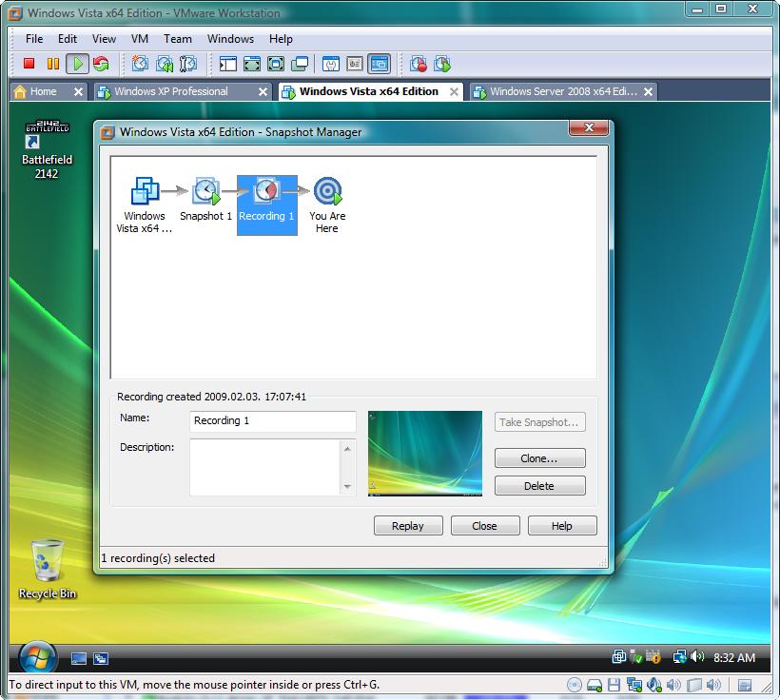Viewport: 780px width, 700px height.
Task: Click the Full Screen mode toolbar icon
Action: (276, 64)
